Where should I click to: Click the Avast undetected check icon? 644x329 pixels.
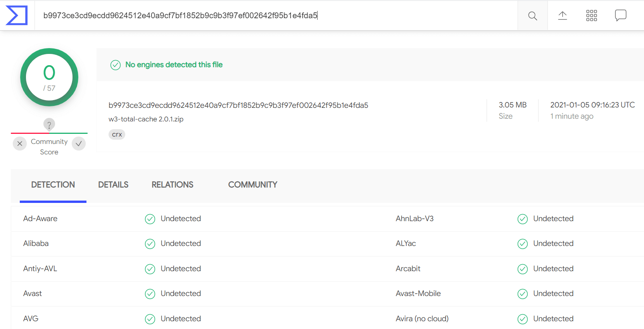150,294
